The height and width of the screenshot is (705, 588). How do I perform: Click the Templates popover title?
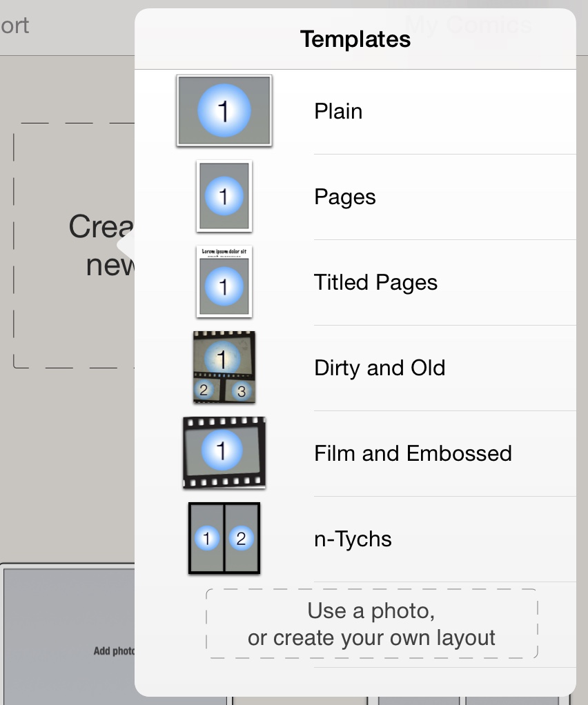coord(355,39)
